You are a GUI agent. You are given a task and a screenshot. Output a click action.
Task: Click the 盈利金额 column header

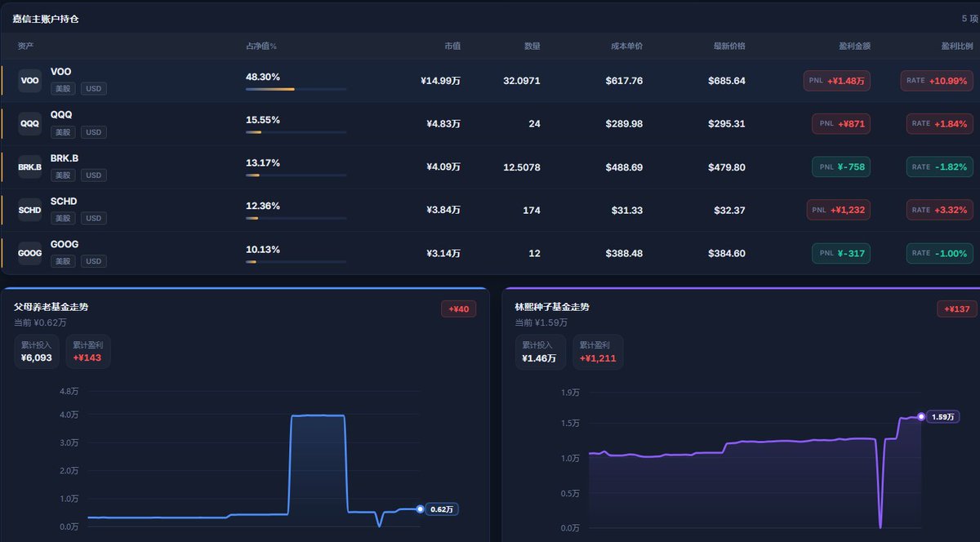click(854, 47)
